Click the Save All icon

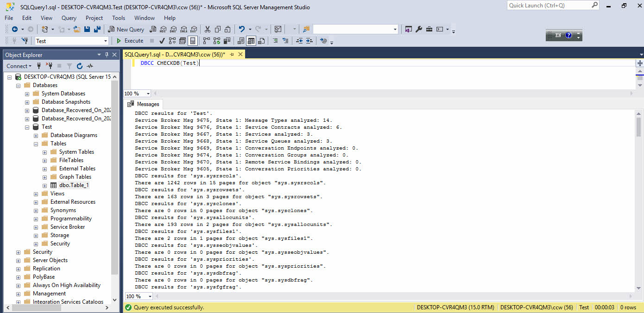[x=97, y=29]
